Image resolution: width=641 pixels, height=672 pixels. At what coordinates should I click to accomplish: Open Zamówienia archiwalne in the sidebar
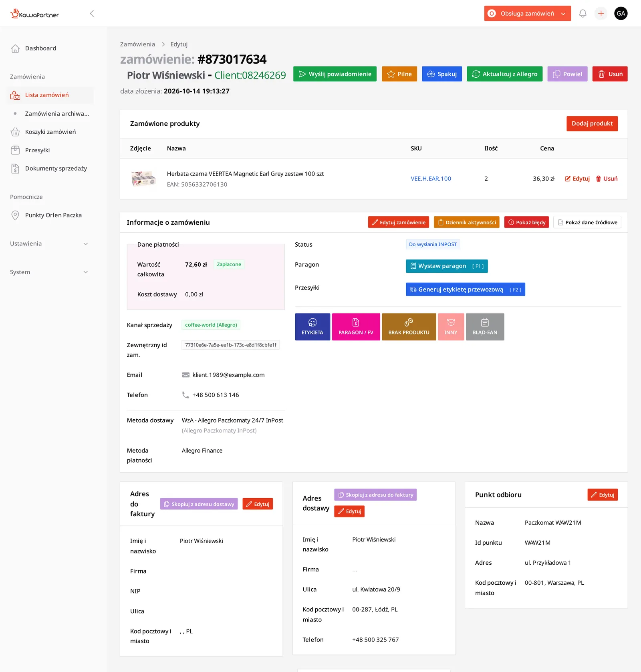[50, 114]
